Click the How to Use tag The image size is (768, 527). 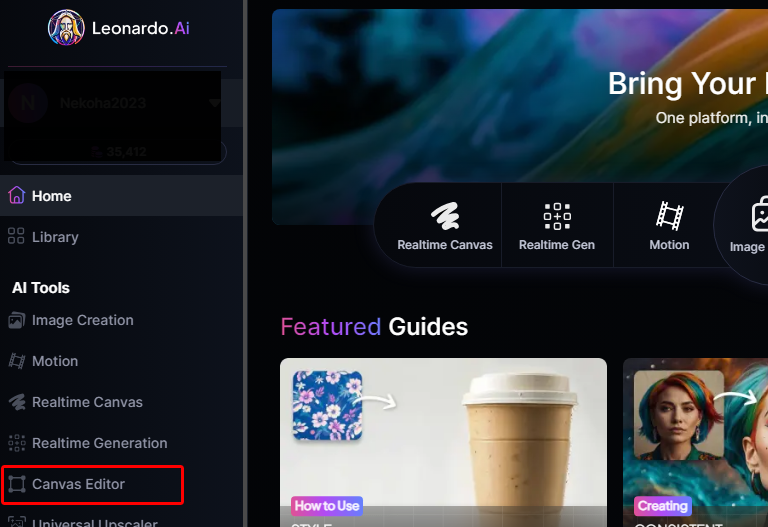point(327,506)
